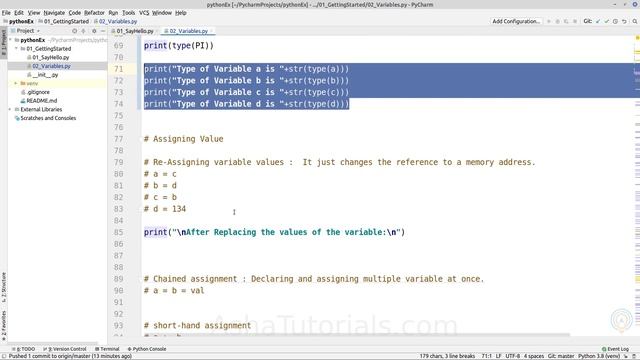Open the Edit menu
This screenshot has width=640, height=360.
(x=19, y=13)
